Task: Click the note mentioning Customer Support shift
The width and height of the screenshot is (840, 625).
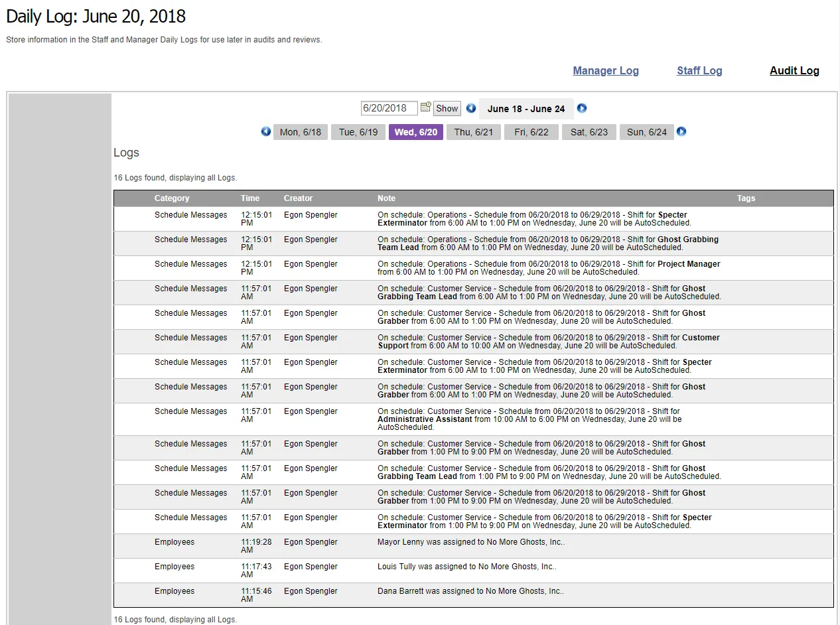Action: tap(549, 342)
